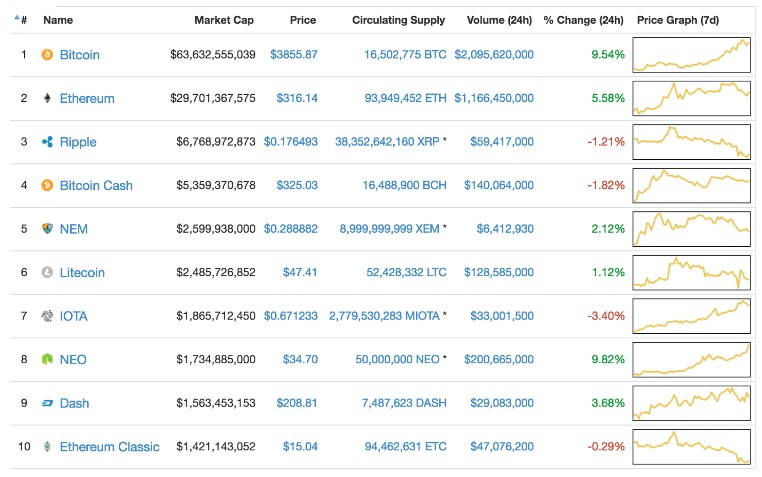This screenshot has width=762, height=477.
Task: View Bitcoin Cash 7-day price graph
Action: pos(692,185)
